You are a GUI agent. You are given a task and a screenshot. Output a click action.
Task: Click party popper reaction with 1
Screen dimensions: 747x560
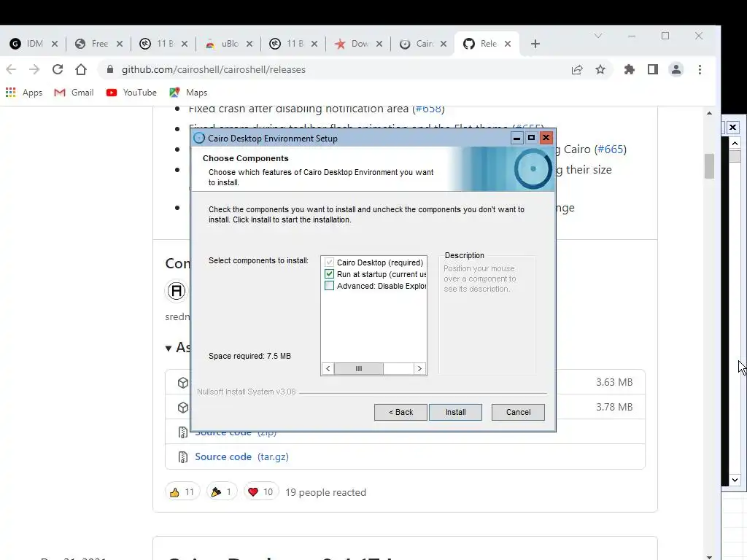pos(222,492)
